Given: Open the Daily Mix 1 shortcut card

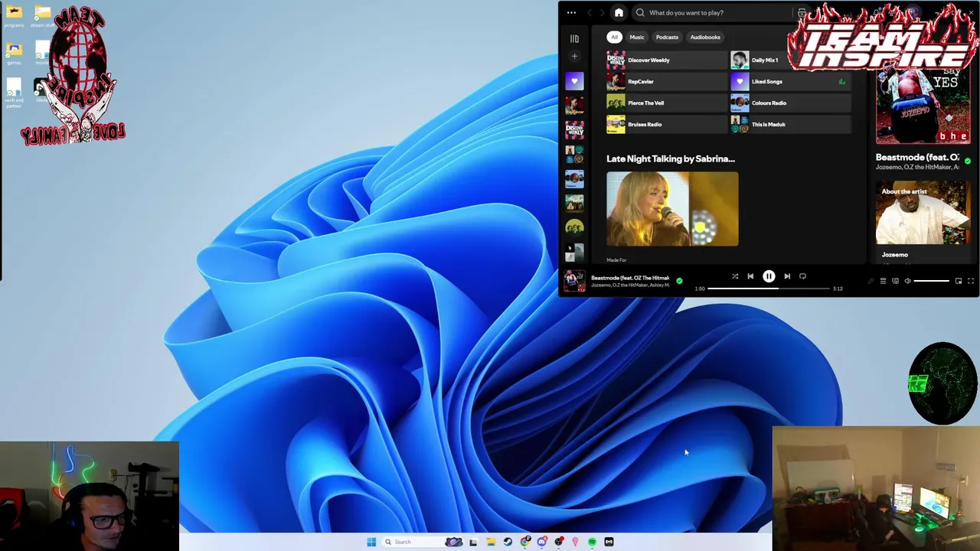Looking at the screenshot, I should [791, 60].
